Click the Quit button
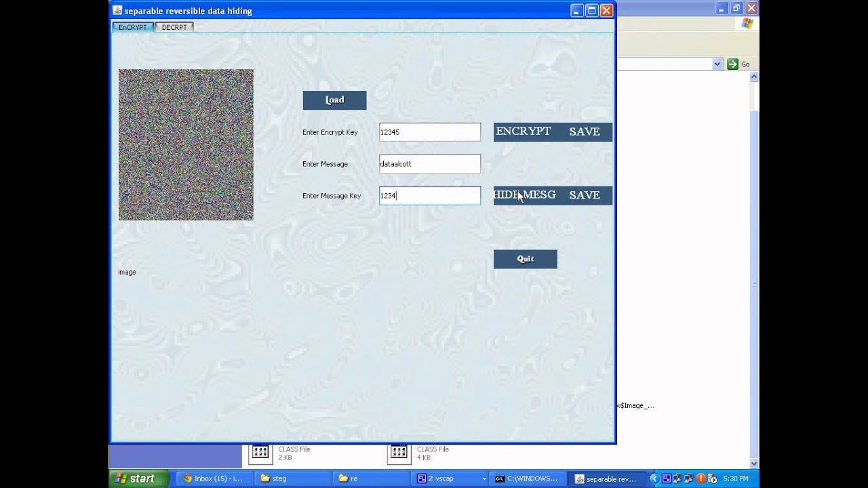 526,259
